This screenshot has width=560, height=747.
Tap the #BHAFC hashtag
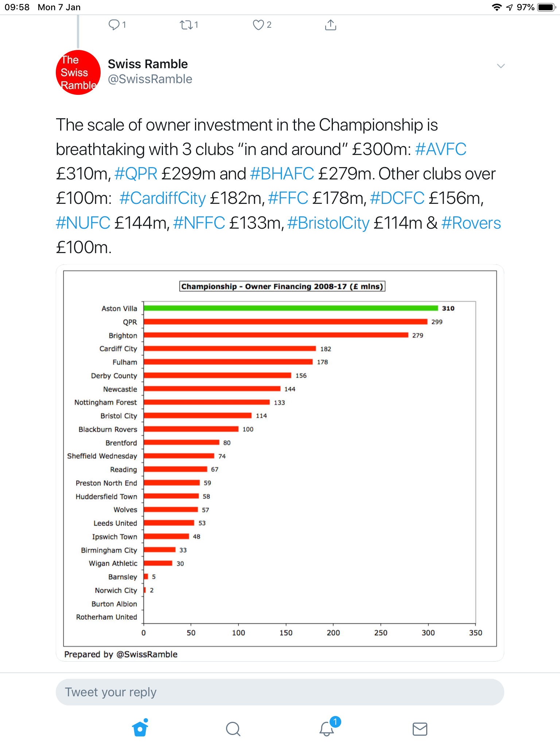[282, 174]
